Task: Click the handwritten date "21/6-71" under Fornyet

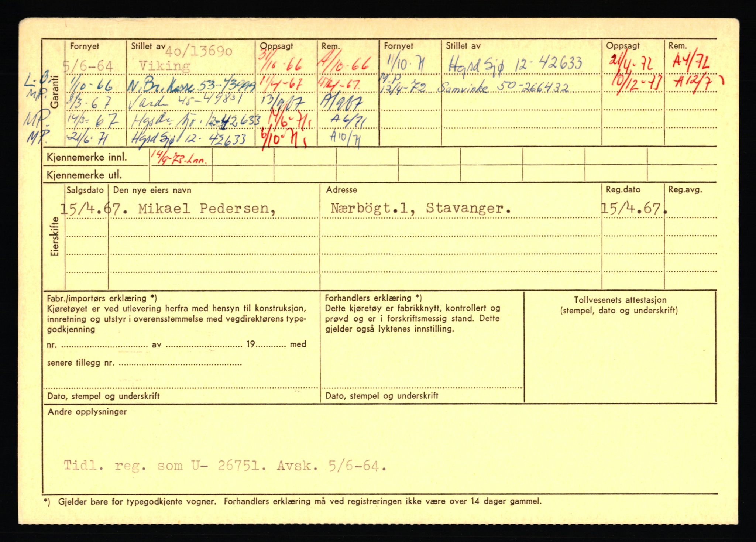Action: pos(88,138)
